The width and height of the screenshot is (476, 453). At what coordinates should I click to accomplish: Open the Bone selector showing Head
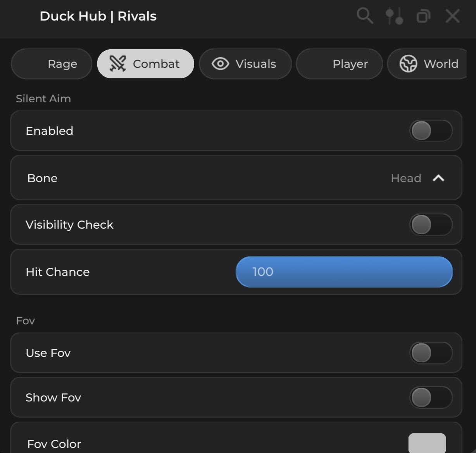pyautogui.click(x=406, y=178)
